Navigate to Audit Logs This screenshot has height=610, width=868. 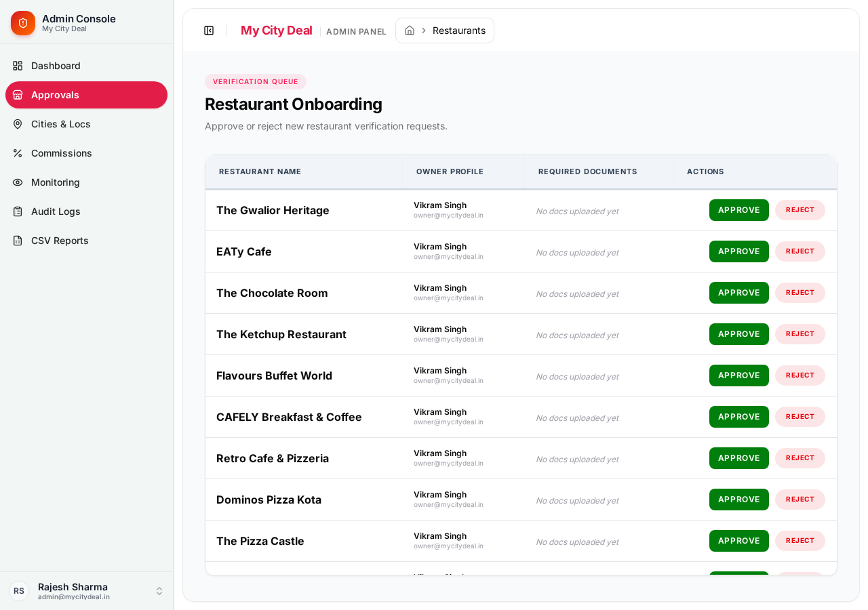point(86,211)
